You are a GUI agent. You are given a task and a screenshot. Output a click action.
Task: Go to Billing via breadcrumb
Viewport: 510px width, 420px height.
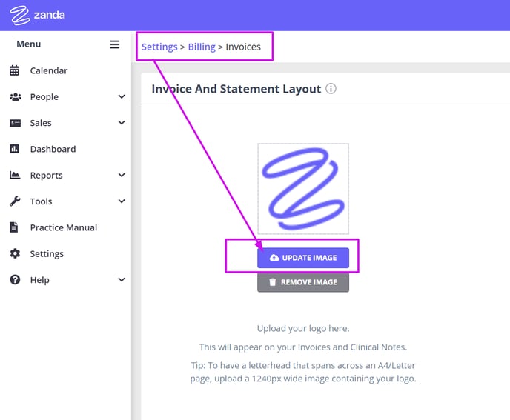(202, 47)
